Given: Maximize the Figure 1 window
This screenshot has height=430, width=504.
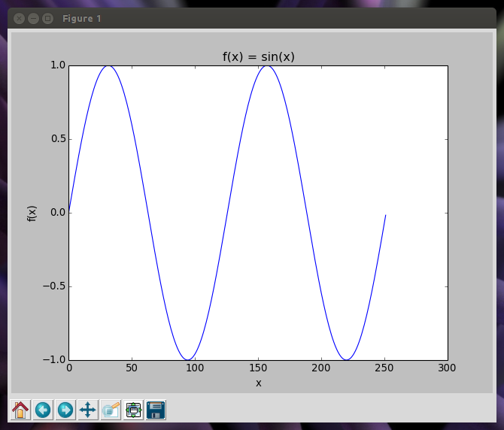Looking at the screenshot, I should click(47, 19).
